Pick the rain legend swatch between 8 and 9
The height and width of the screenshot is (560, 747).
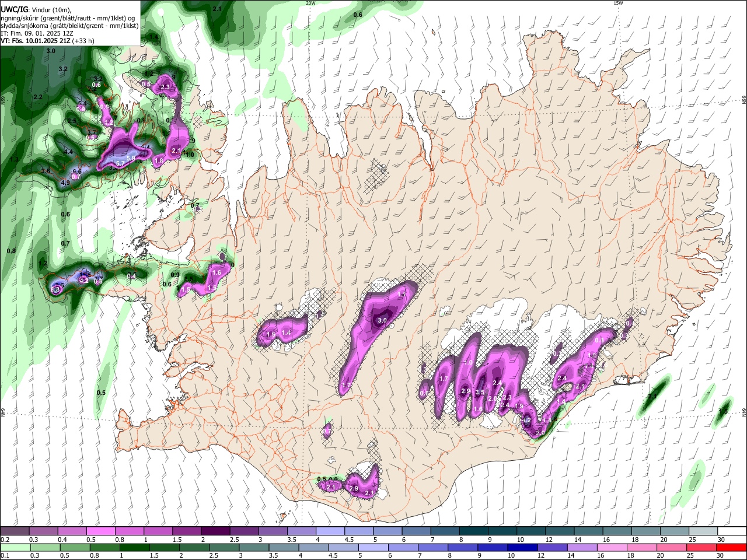click(x=463, y=548)
